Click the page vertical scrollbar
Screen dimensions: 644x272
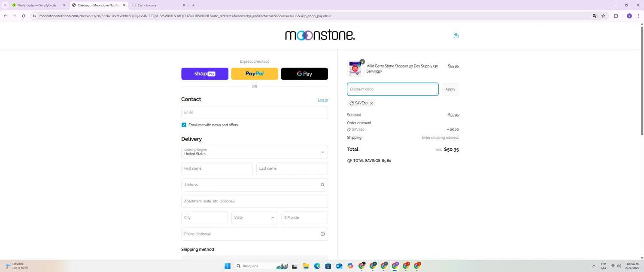coord(642,81)
